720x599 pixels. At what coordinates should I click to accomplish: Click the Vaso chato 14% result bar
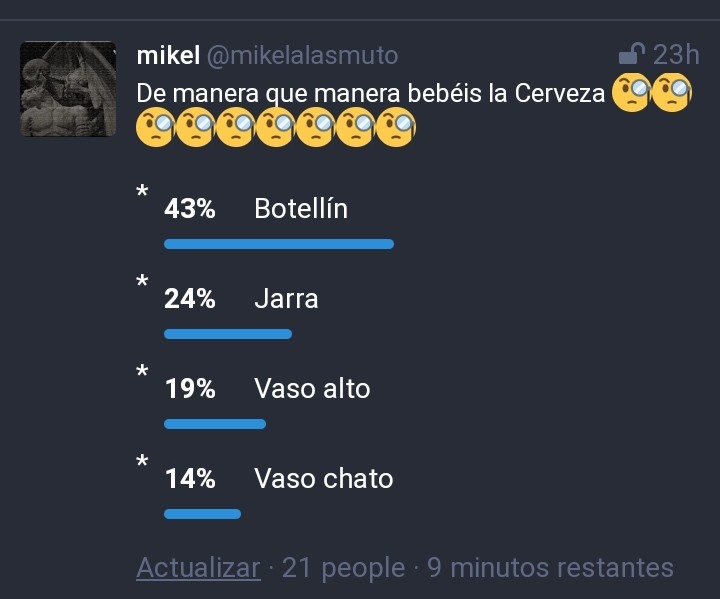pyautogui.click(x=202, y=514)
